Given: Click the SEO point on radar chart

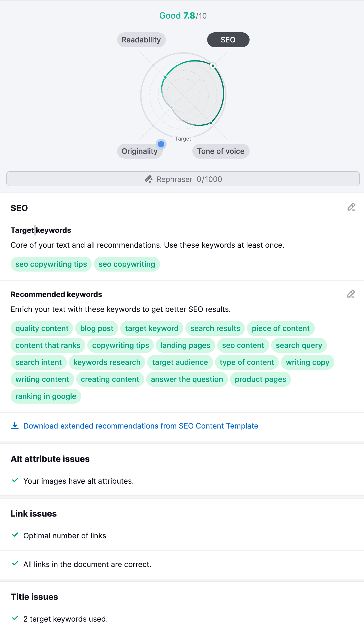Looking at the screenshot, I should click(213, 66).
